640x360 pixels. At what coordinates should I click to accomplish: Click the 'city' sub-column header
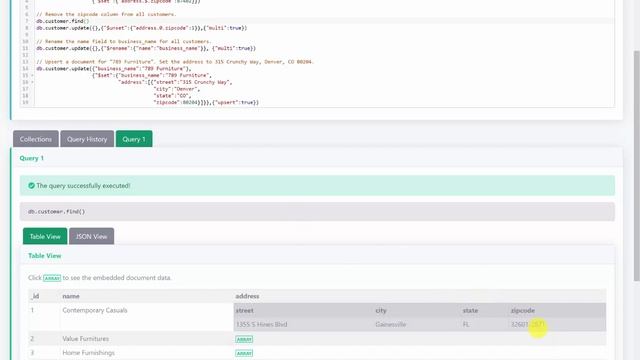click(381, 310)
